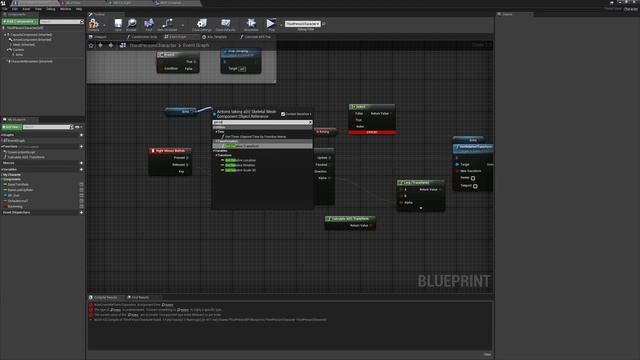Image resolution: width=640 pixels, height=360 pixels.
Task: Collapse the Transformation category in actions menu
Action: pos(217,141)
